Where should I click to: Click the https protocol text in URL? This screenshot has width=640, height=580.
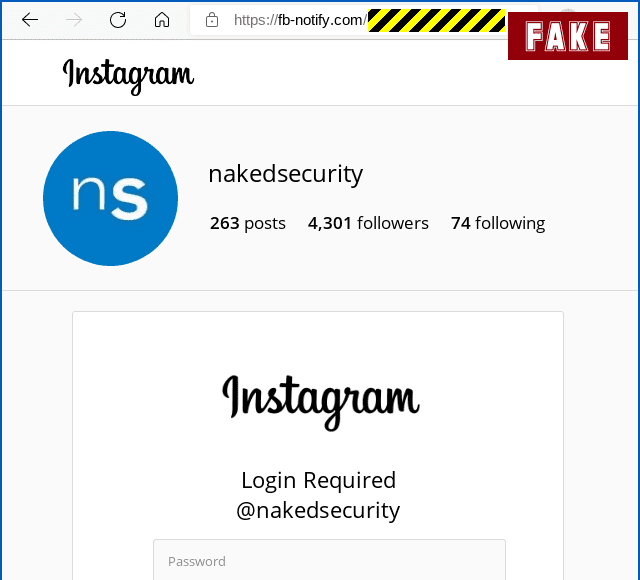pos(251,20)
